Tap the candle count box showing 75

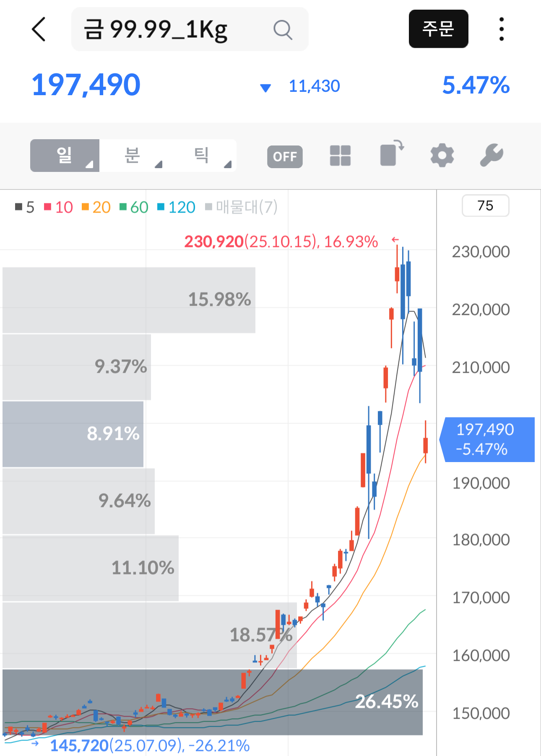click(x=485, y=206)
